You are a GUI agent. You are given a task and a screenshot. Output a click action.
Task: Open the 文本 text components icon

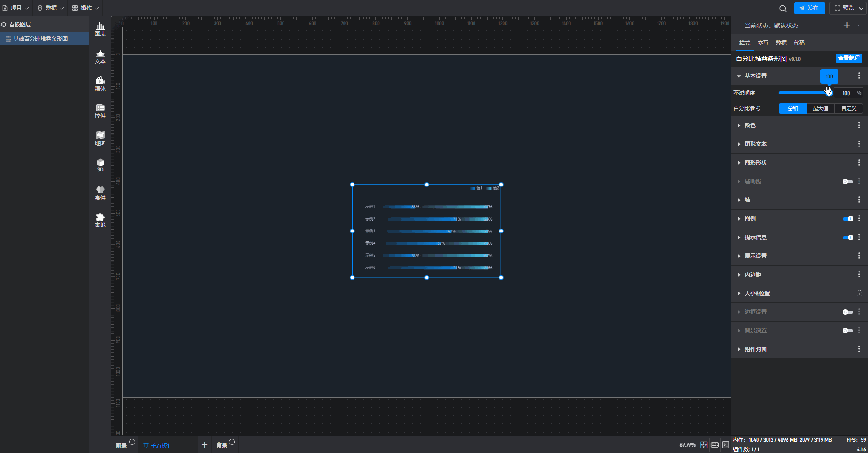[100, 56]
